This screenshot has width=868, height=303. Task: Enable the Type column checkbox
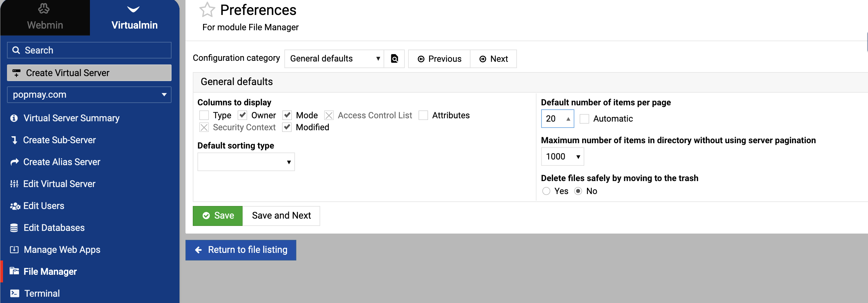click(x=204, y=115)
